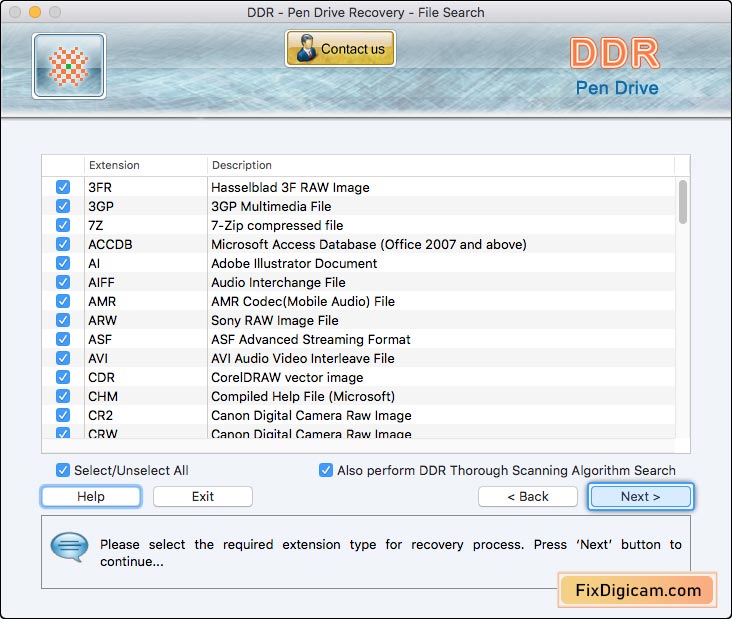Toggle the AI extension checkbox
Screen dimensions: 732x619
pyautogui.click(x=63, y=263)
